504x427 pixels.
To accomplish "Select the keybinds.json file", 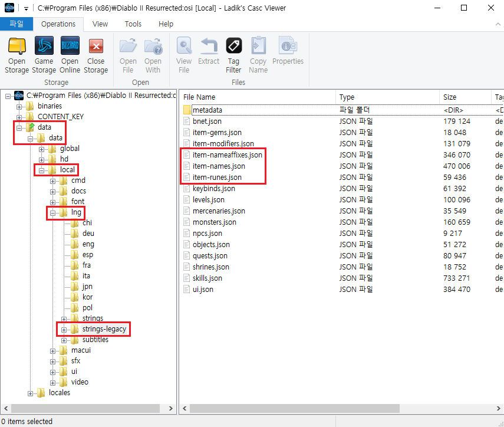I will (214, 189).
